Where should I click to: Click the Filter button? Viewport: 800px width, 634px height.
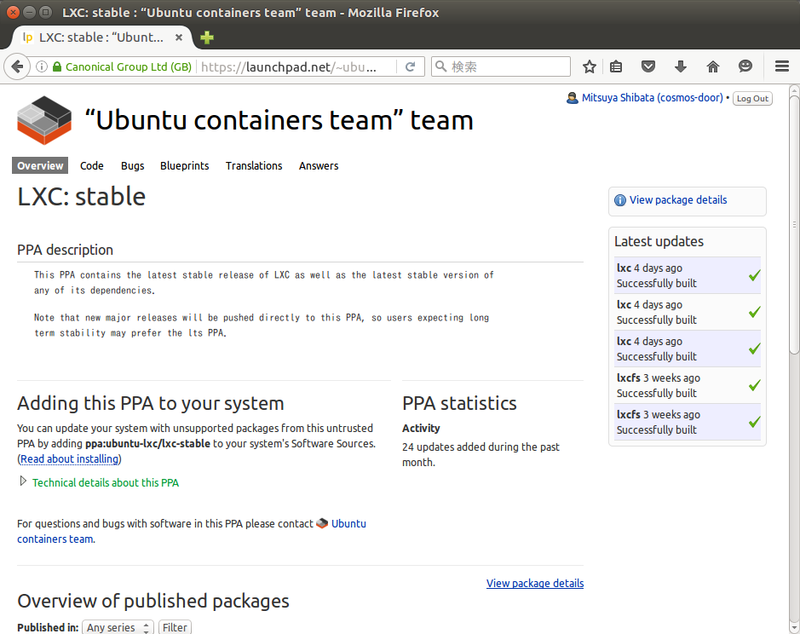pos(175,627)
